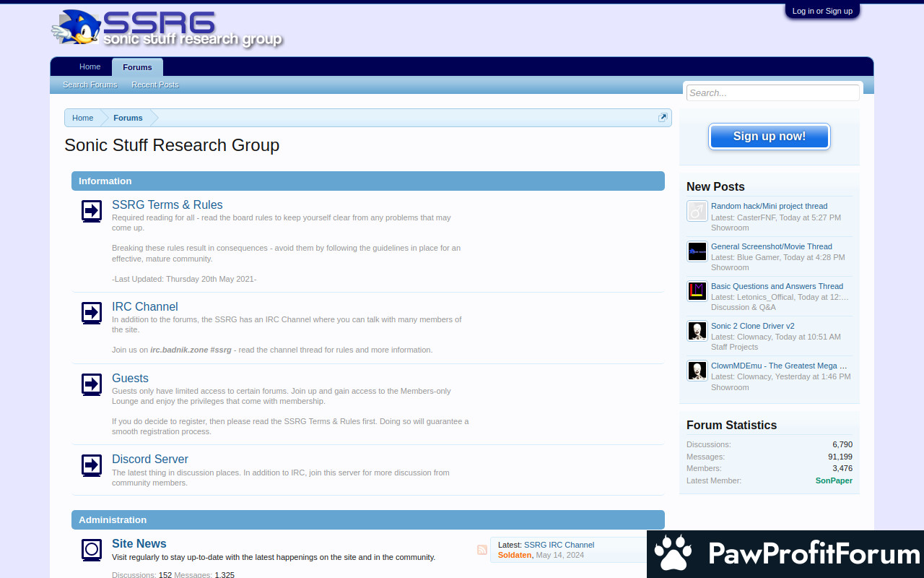Click the IRC Channel arrow icon
This screenshot has height=578, width=924.
pos(92,313)
